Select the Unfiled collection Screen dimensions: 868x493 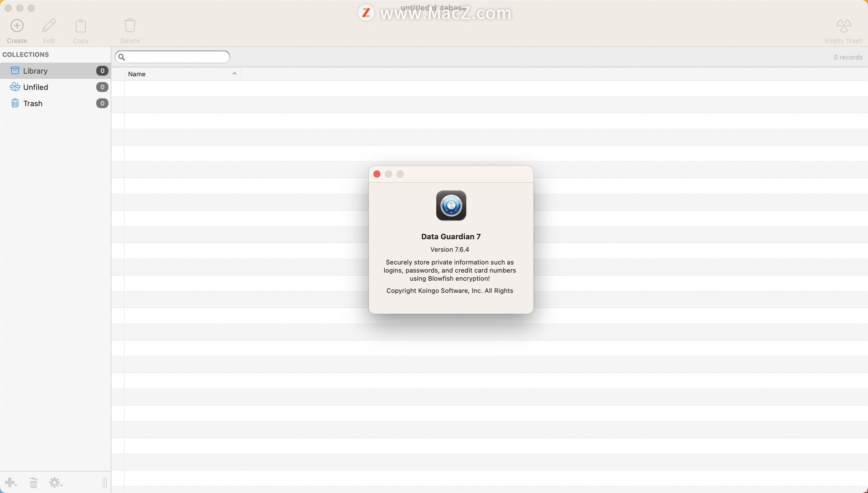pos(35,87)
